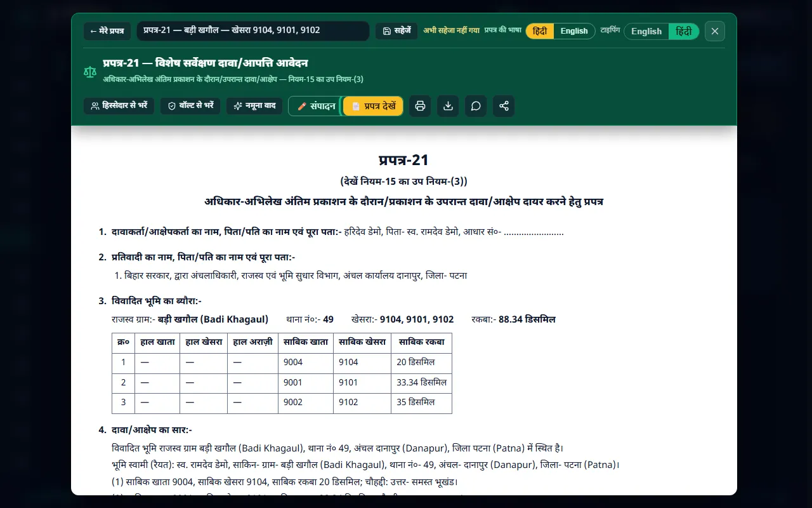The height and width of the screenshot is (508, 812).
Task: Click the प्रपत्र-21 document heading
Action: point(403,160)
